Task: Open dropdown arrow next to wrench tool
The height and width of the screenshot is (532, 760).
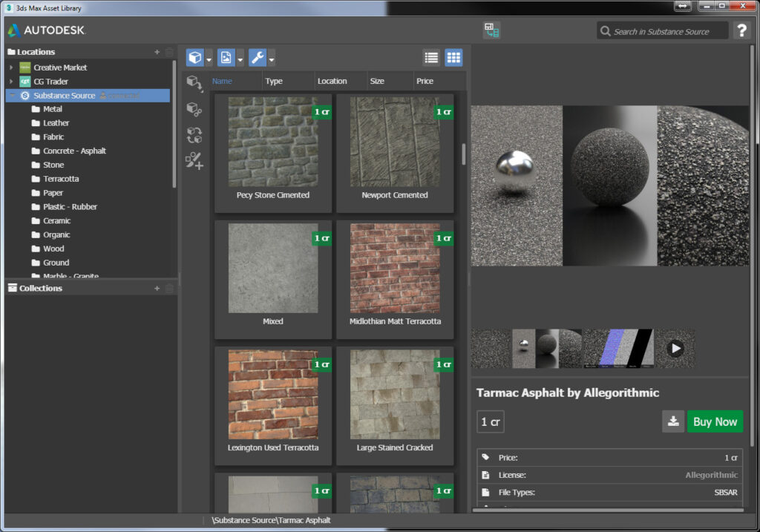Action: 272,59
